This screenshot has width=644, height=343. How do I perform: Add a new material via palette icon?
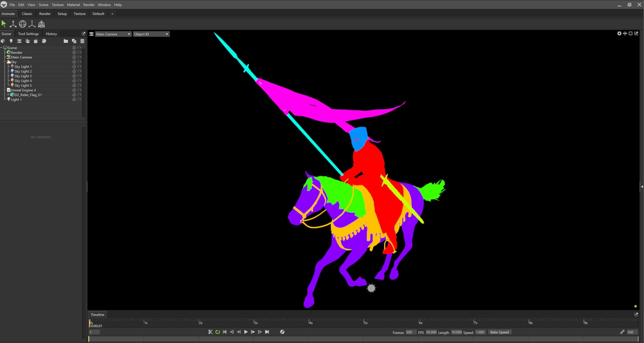[44, 41]
